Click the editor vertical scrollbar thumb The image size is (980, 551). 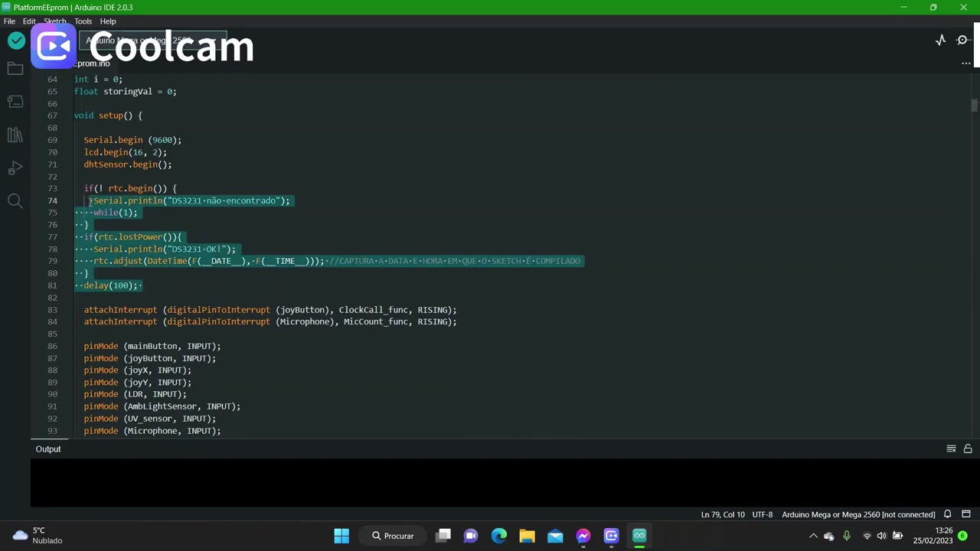click(x=975, y=106)
